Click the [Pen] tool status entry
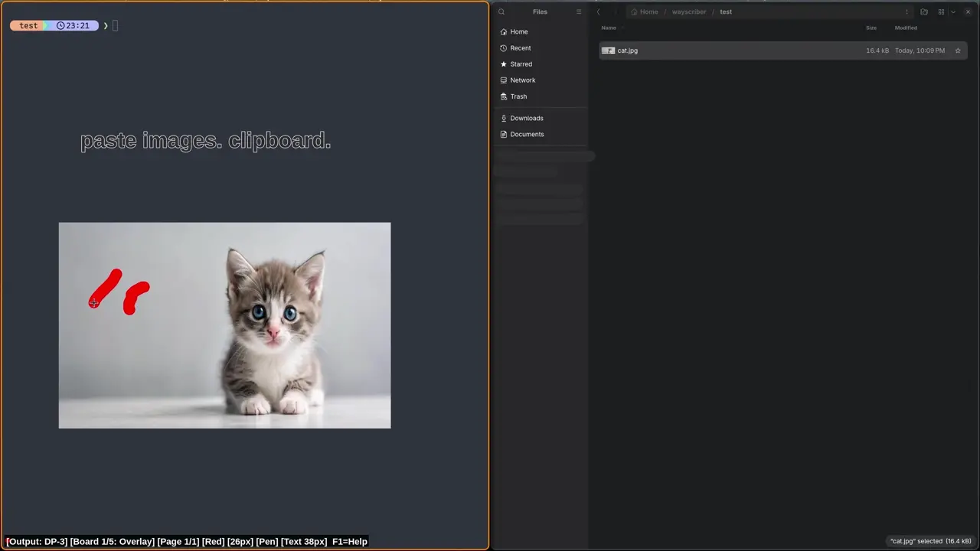Image resolution: width=980 pixels, height=551 pixels. [x=267, y=541]
